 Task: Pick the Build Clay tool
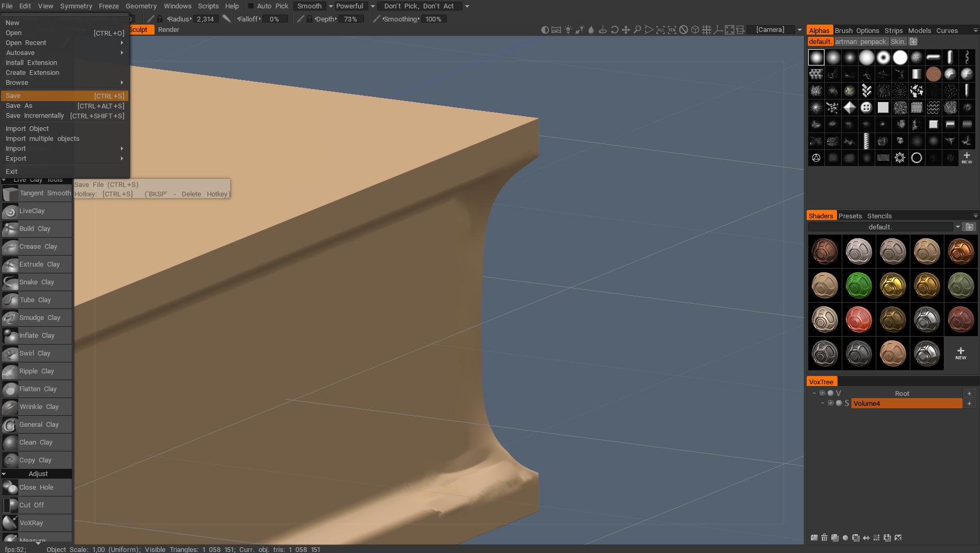pyautogui.click(x=36, y=229)
